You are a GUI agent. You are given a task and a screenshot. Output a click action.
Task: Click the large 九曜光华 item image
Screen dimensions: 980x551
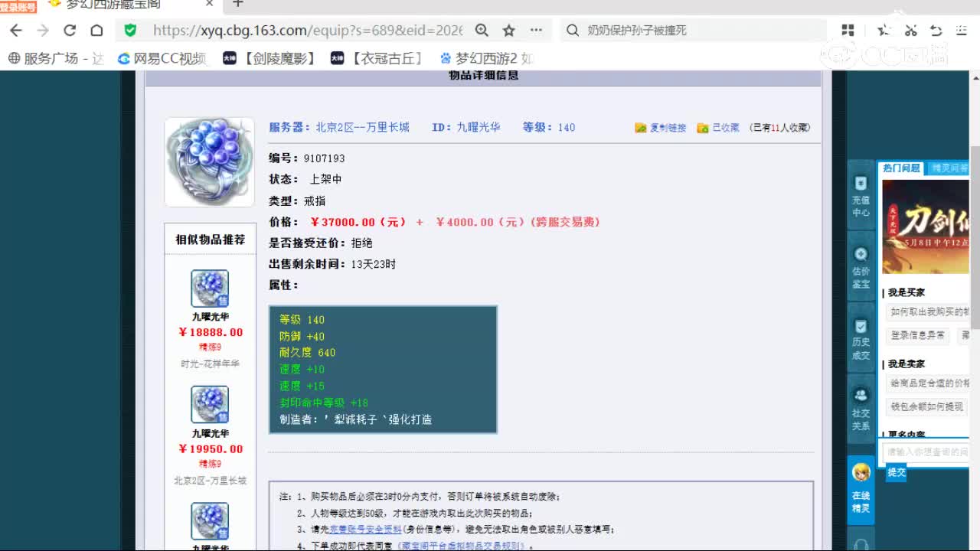[x=210, y=161]
